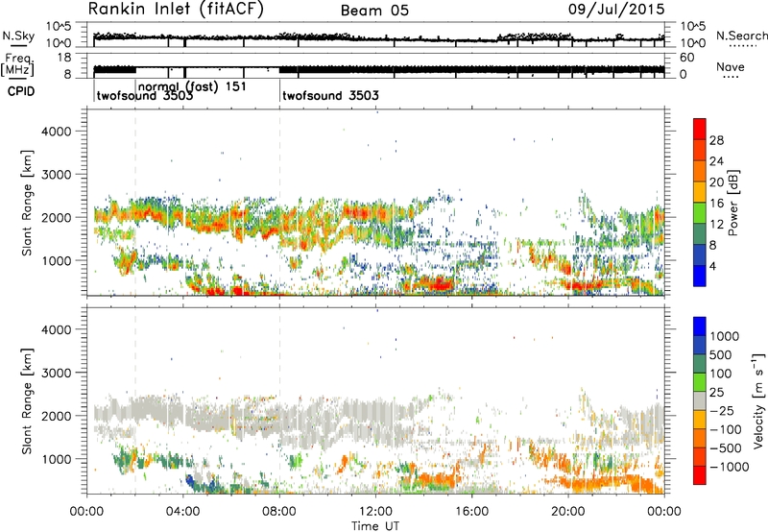Click the 'Velocity [m s-1]' colorbar label
The width and height of the screenshot is (768, 532).
(x=758, y=400)
